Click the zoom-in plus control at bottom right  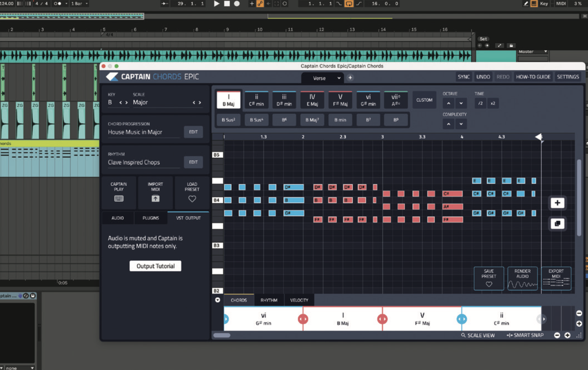tap(567, 336)
